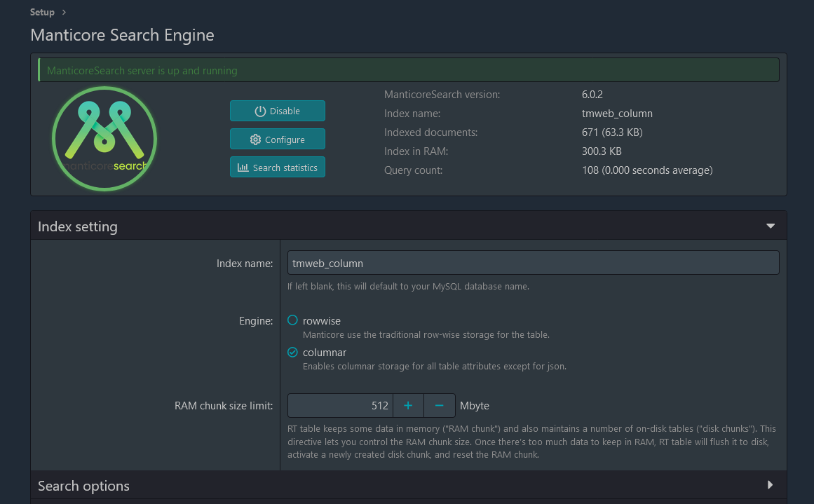The image size is (814, 504).
Task: Collapse the Index setting section
Action: pos(771,226)
